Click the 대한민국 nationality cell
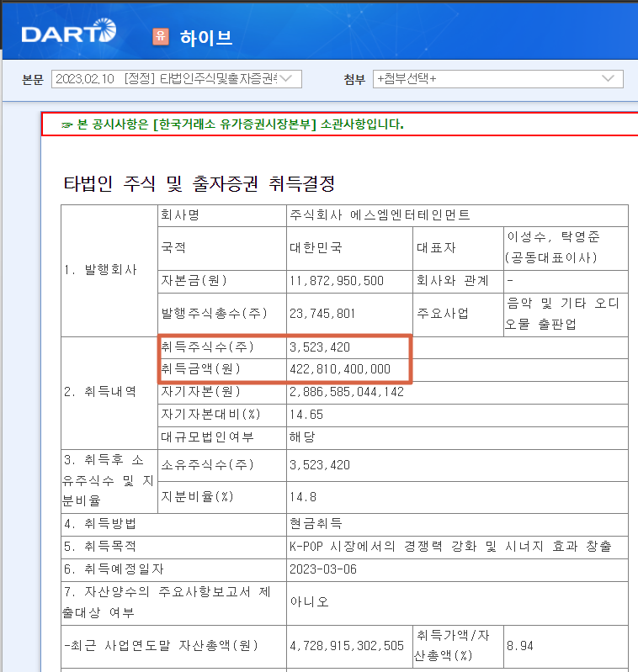Screen dimensions: 638x672 pos(349,248)
